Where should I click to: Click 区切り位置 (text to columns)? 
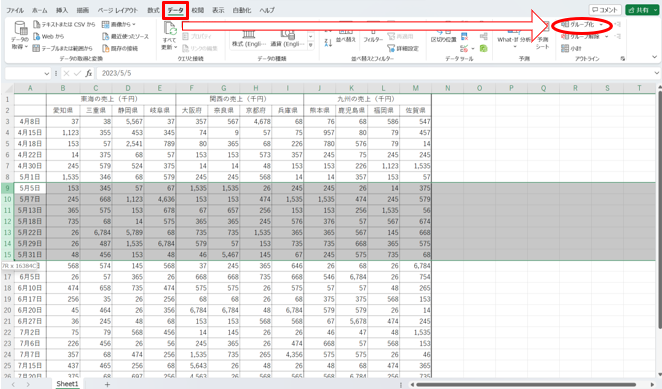tap(443, 36)
